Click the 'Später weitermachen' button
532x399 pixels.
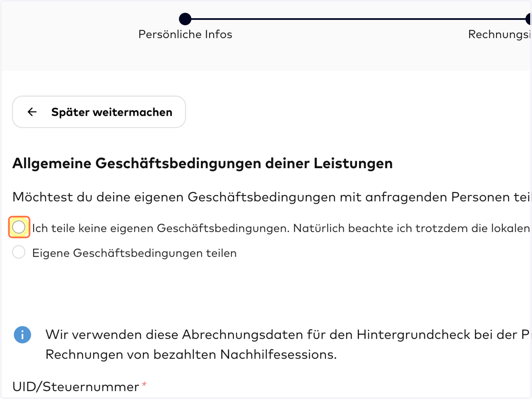[x=99, y=112]
